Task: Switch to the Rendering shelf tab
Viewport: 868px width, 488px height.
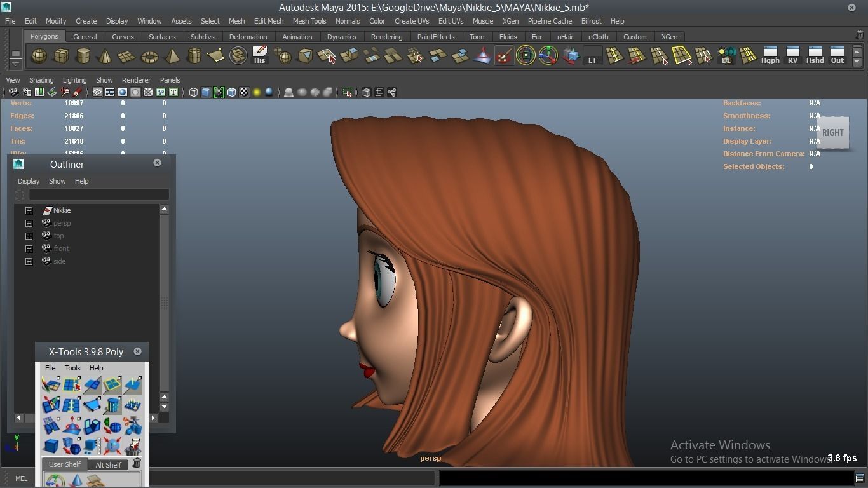Action: coord(386,37)
